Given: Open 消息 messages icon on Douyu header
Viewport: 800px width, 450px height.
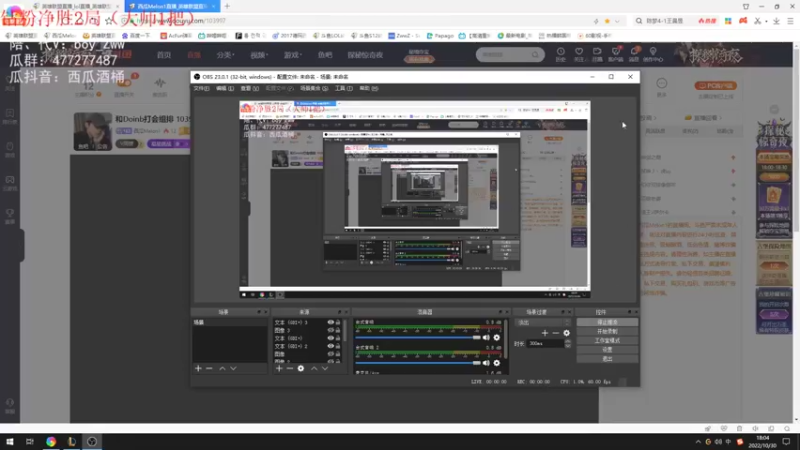Looking at the screenshot, I should click(634, 54).
